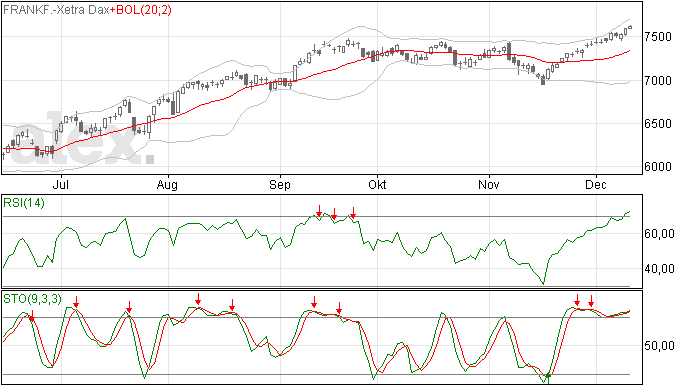Click the RSI 40,00 axis value
Screen dimensions: 690x387
[x=659, y=269]
